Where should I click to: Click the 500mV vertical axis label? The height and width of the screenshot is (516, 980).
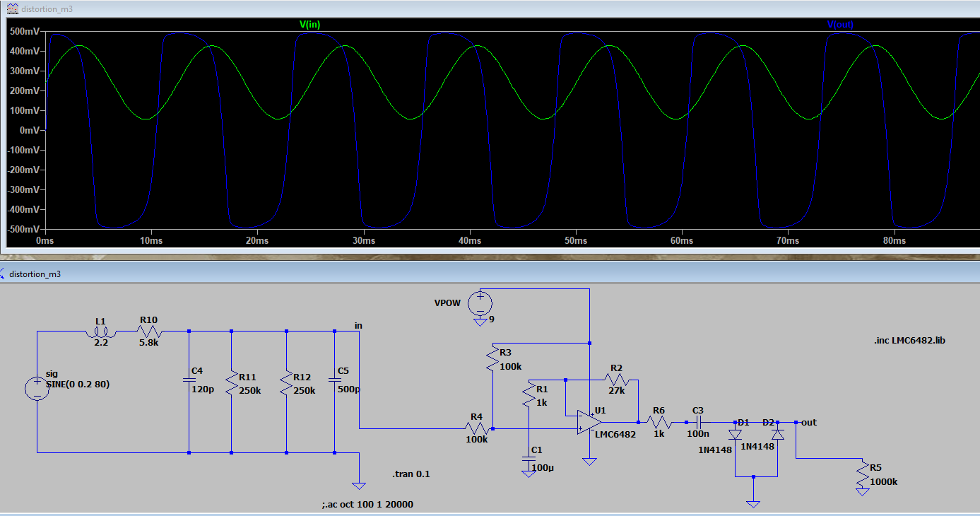(25, 32)
